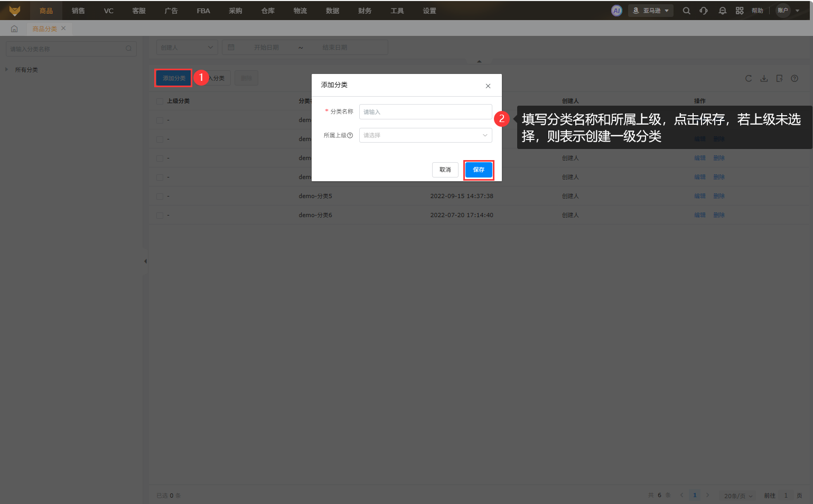
Task: Click the go-to page number field
Action: pos(786,496)
